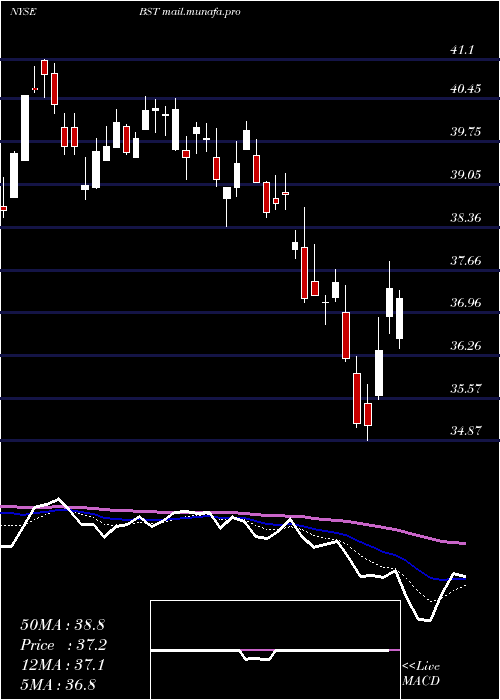The image size is (500, 700).
Task: Click the 12MA : 37.1 readout
Action: click(x=62, y=665)
